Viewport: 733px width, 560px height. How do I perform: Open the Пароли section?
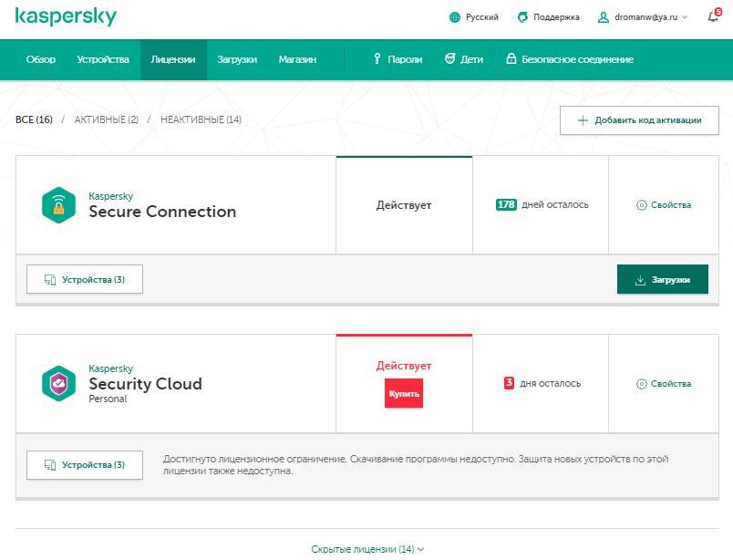click(405, 59)
